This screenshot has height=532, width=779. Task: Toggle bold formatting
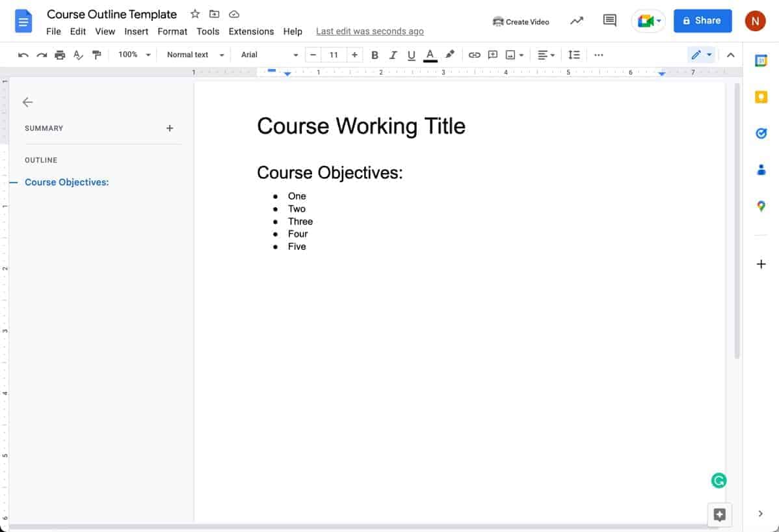375,55
